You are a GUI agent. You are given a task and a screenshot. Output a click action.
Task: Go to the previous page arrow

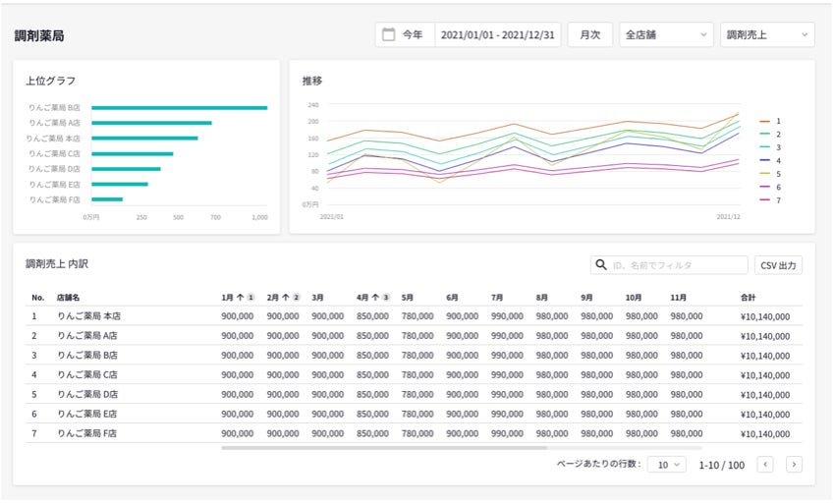click(765, 465)
